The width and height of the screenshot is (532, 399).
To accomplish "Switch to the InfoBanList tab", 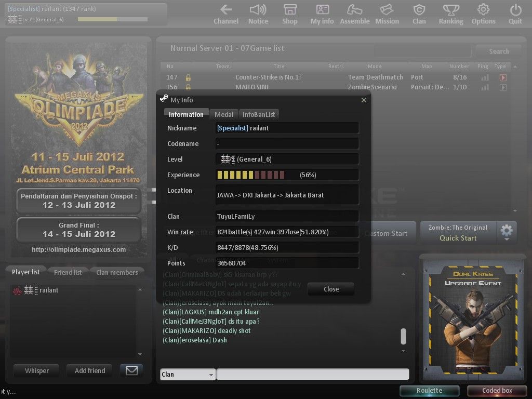I will pyautogui.click(x=259, y=115).
